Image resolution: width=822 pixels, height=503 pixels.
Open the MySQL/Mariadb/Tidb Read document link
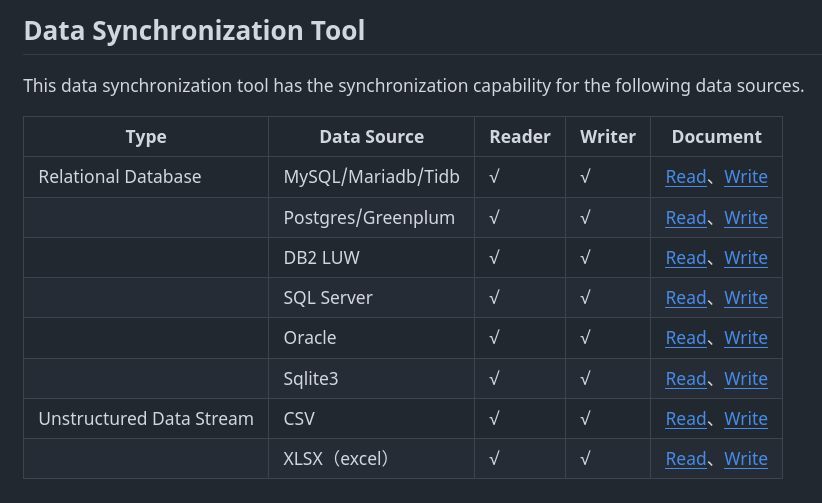[686, 177]
